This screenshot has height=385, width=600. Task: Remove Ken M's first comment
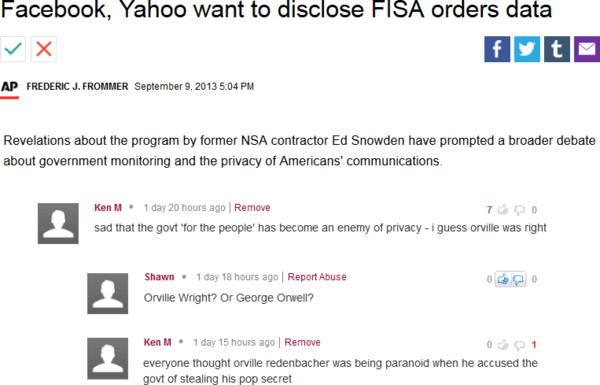pos(252,208)
